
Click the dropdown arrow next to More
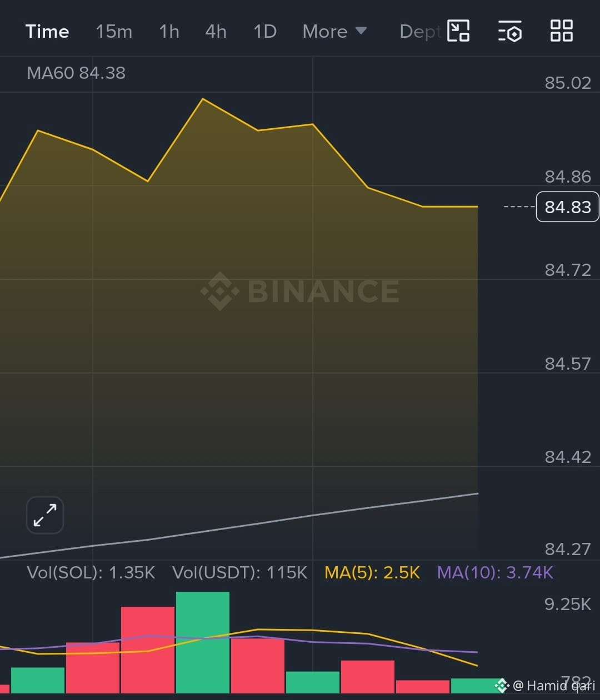361,31
